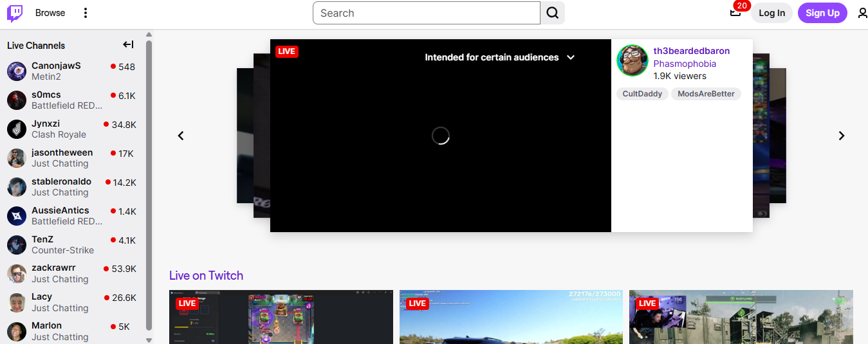Click the 26.6K viewer count for Lacy

click(124, 298)
